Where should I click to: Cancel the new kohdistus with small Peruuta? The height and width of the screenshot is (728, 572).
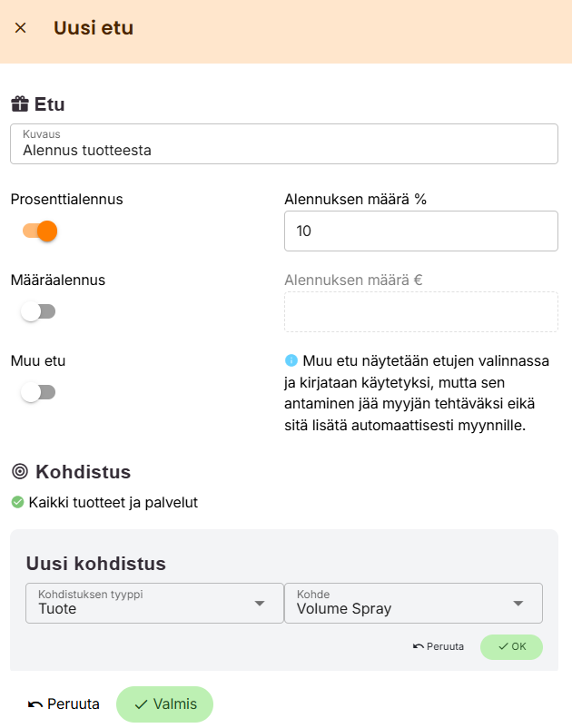point(439,646)
